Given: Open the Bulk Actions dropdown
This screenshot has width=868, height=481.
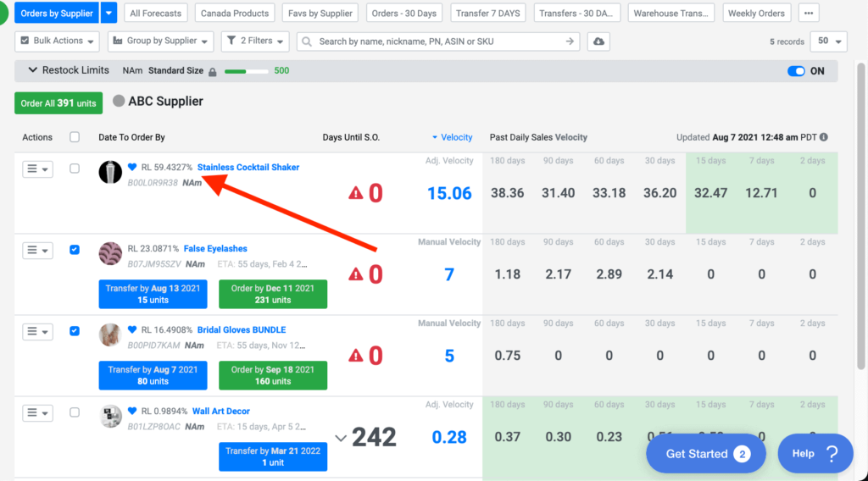Looking at the screenshot, I should (x=58, y=41).
